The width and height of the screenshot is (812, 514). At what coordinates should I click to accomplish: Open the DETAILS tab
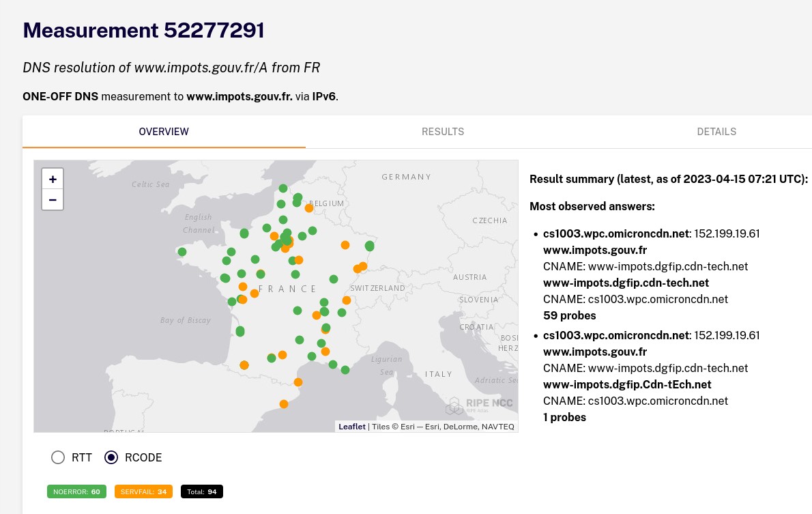(x=716, y=132)
